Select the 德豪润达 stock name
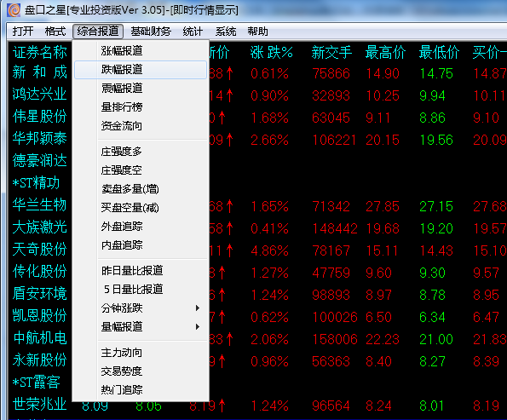 tap(39, 160)
